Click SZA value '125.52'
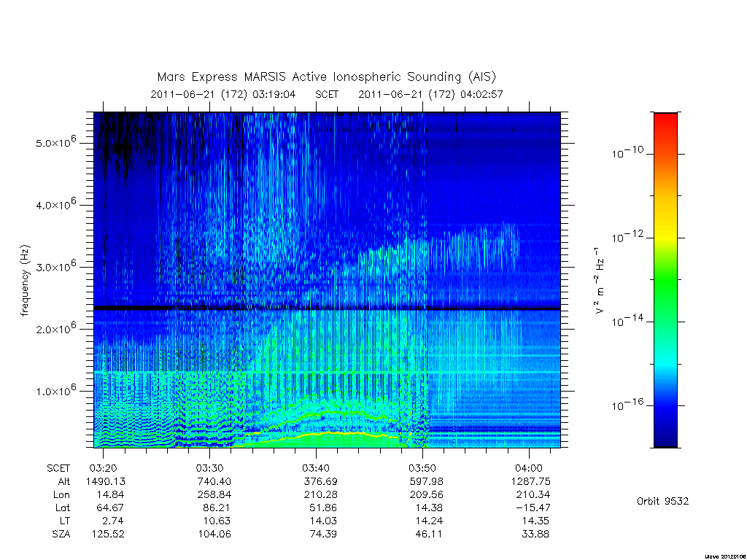747x560 pixels. [108, 534]
